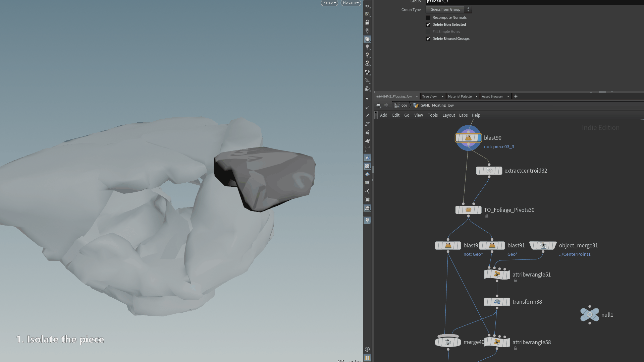Screen dimensions: 644x362
Task: Open the Tools menu
Action: click(432, 115)
